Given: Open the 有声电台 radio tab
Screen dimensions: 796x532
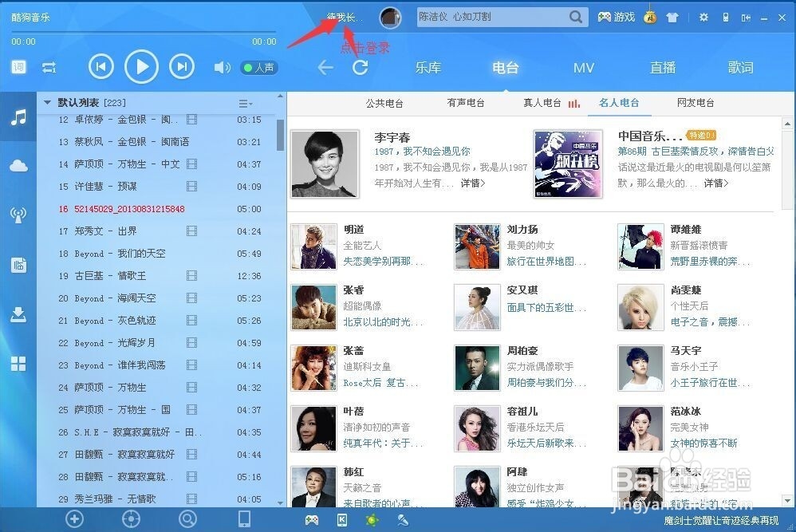Looking at the screenshot, I should (x=466, y=102).
